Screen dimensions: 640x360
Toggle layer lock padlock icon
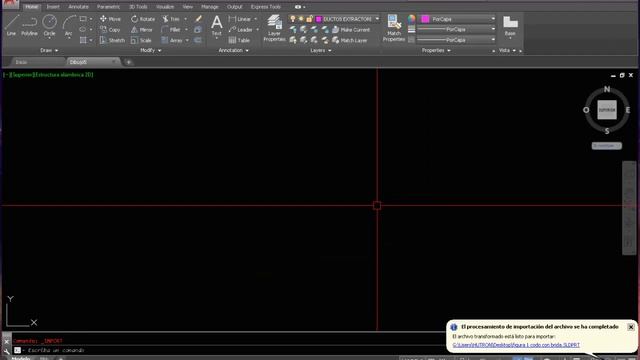tap(309, 19)
